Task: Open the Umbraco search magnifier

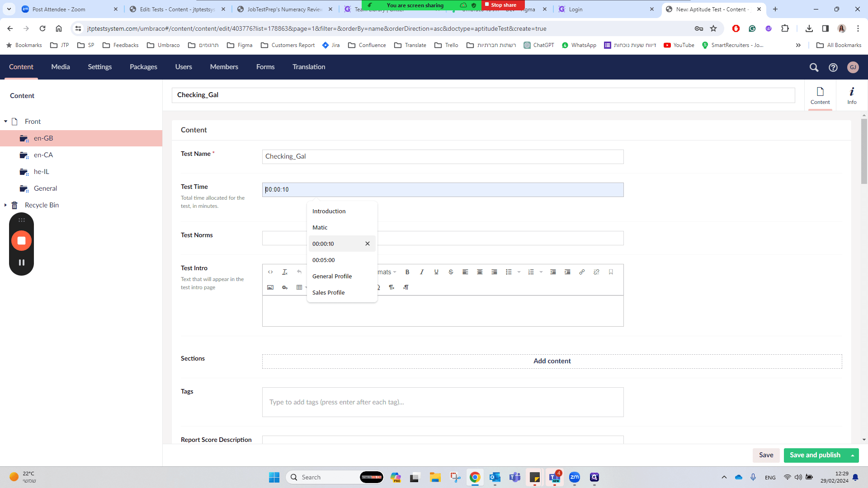Action: (814, 67)
